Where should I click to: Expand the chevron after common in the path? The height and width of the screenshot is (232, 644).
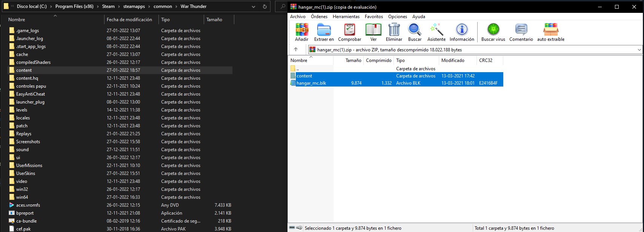(x=176, y=6)
